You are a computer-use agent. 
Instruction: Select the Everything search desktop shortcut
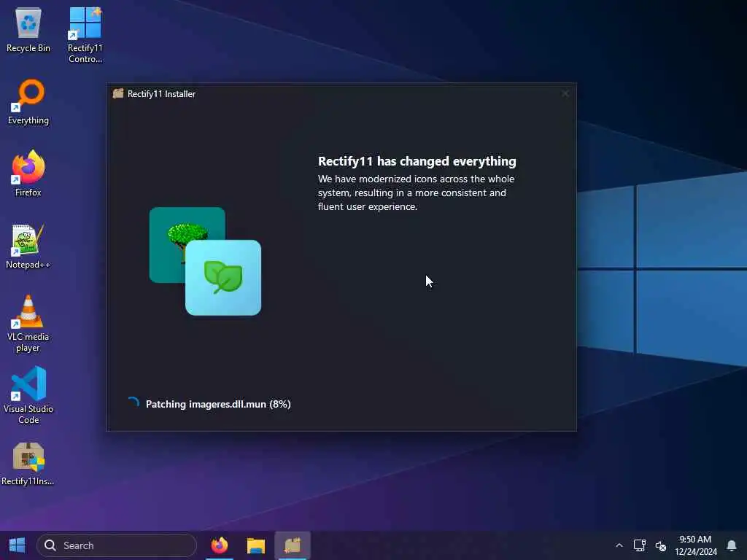[x=28, y=102]
